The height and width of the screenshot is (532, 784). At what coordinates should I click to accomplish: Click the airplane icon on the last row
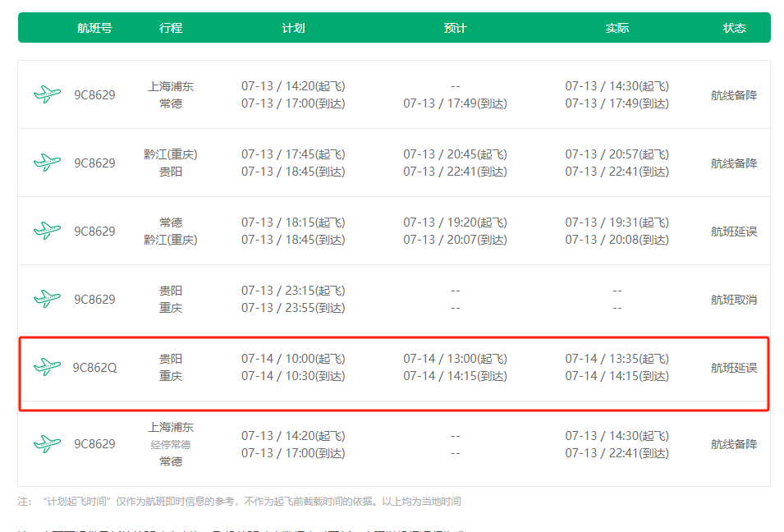49,444
